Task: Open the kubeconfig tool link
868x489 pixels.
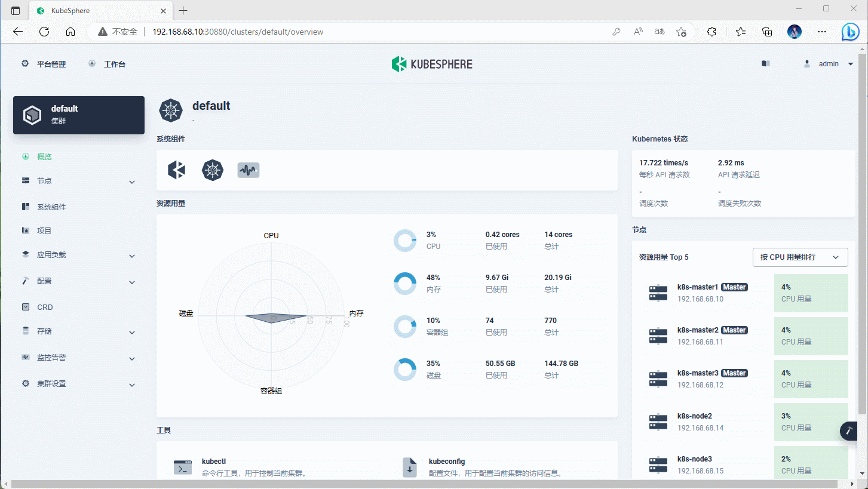Action: [x=447, y=462]
